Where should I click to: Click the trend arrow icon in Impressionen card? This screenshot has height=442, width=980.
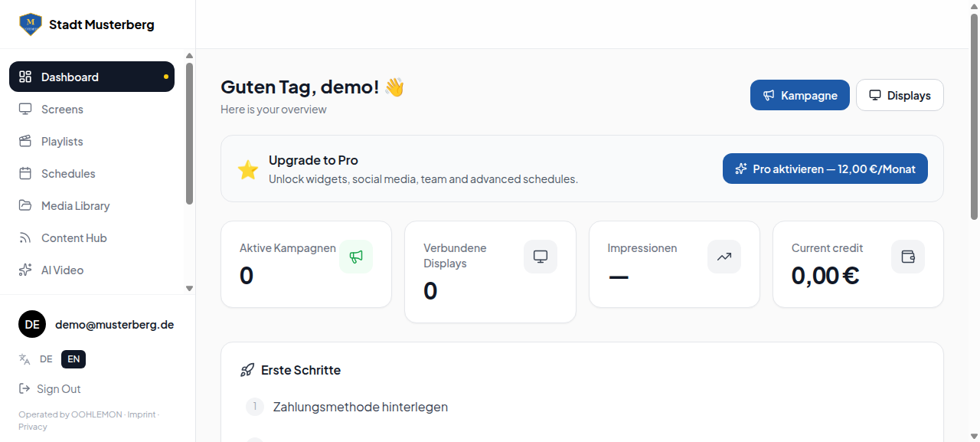coord(724,257)
